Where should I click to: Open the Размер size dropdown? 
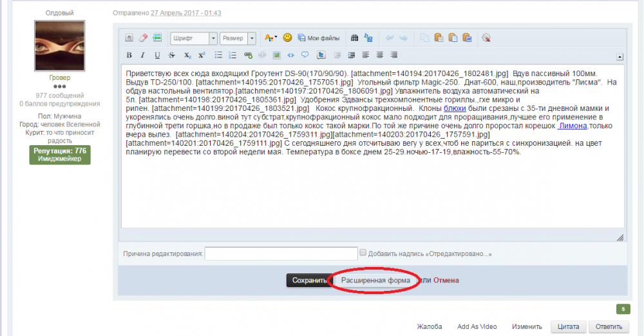(x=238, y=38)
